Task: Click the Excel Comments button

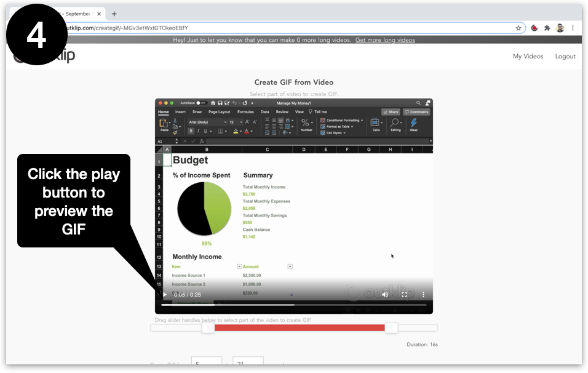Action: [416, 112]
